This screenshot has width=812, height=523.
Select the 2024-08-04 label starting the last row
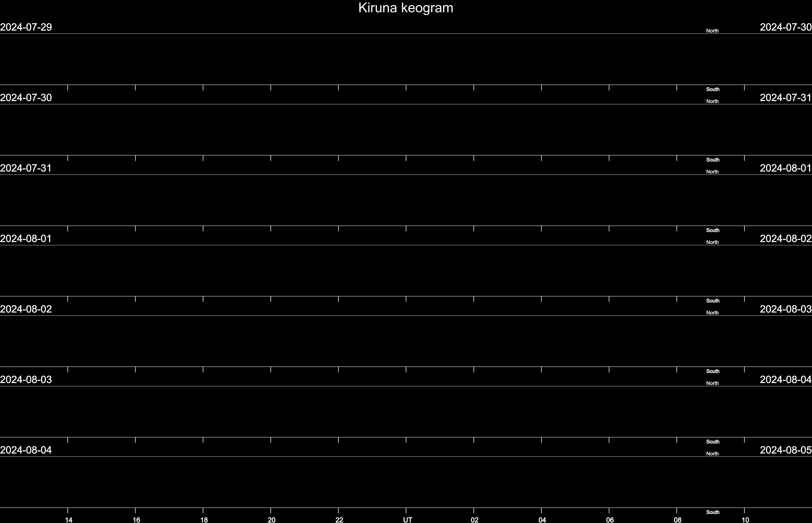[x=26, y=450]
